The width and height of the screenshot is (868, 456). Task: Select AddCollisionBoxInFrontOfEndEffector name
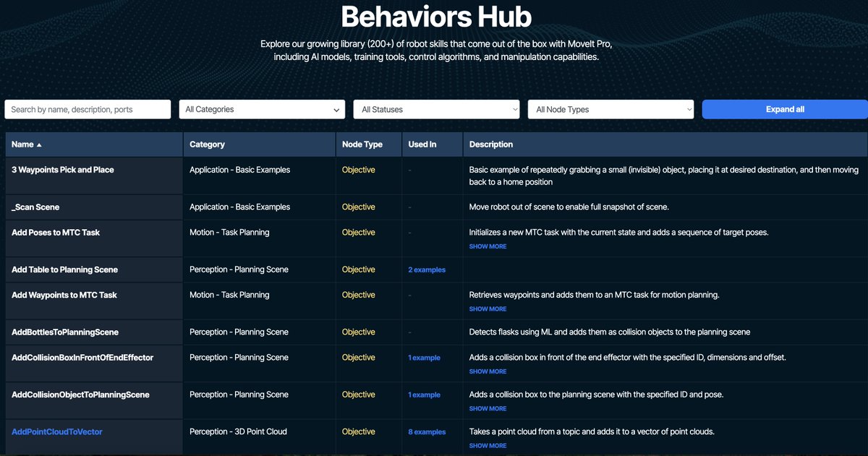[82, 357]
